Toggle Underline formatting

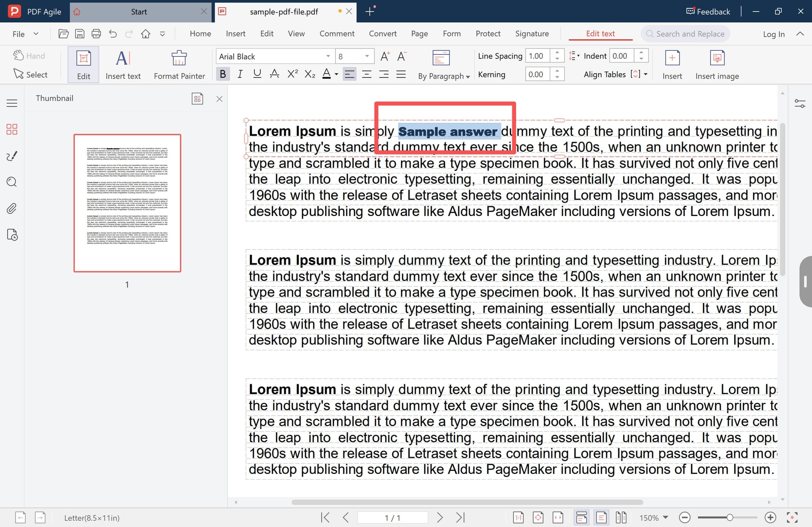(257, 74)
